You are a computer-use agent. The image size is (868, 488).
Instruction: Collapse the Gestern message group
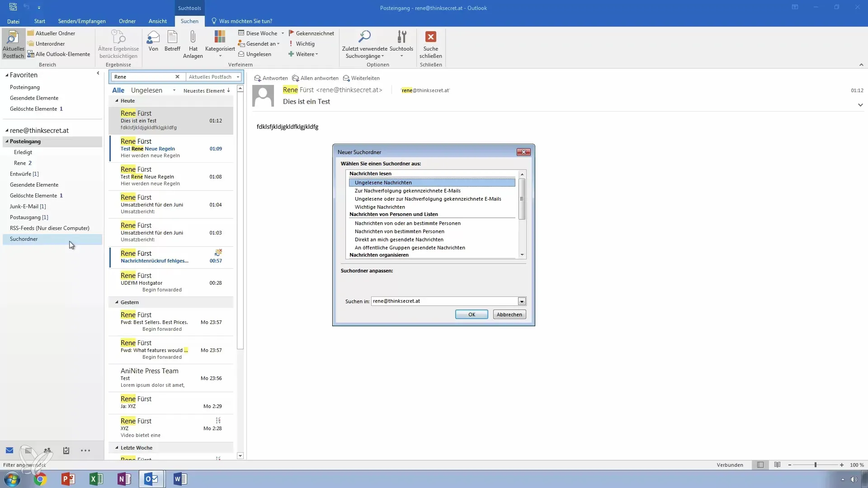click(117, 302)
